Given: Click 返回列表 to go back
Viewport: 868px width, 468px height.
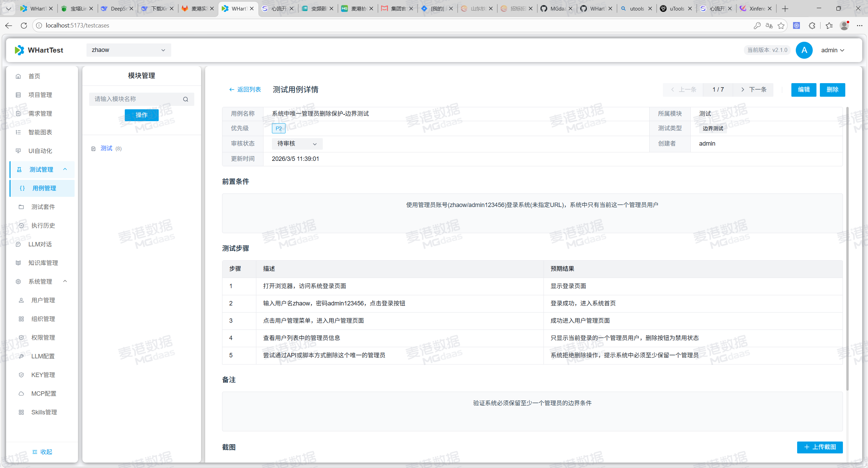Looking at the screenshot, I should click(x=245, y=89).
